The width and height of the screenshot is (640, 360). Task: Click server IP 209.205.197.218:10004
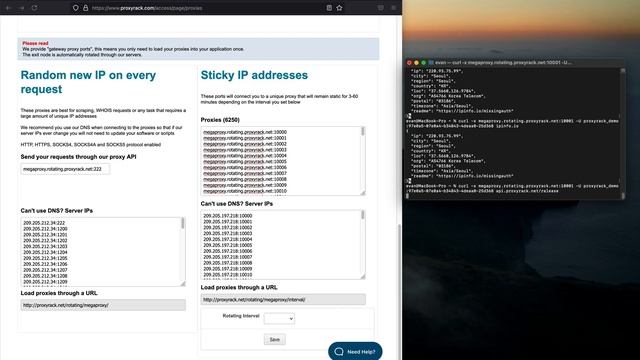tap(228, 240)
